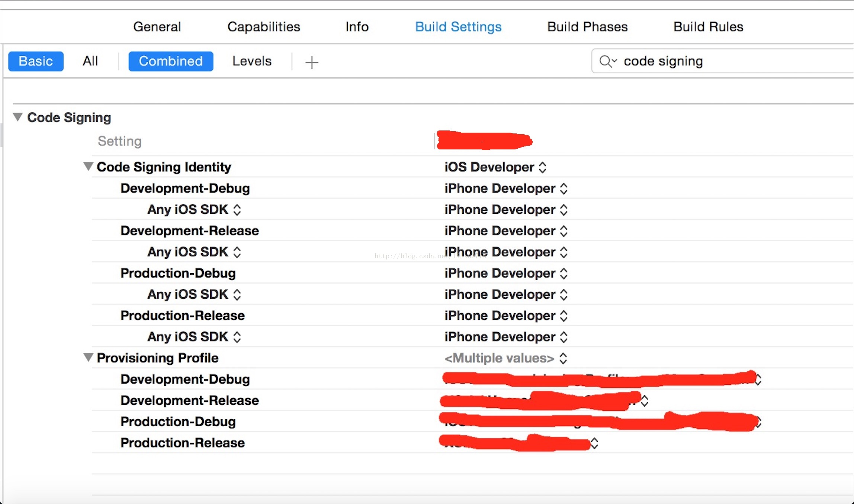Switch to Levels view toggle

click(x=252, y=61)
